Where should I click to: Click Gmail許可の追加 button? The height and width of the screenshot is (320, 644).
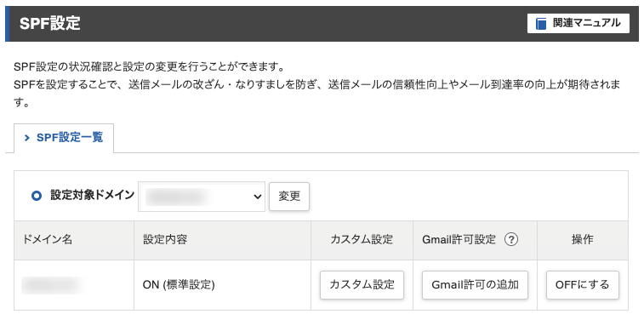tap(475, 284)
